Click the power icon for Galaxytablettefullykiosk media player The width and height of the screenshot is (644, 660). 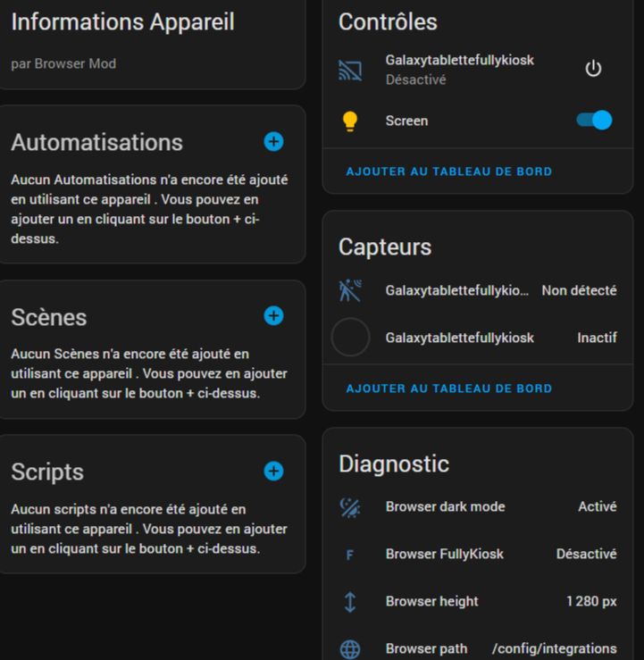[593, 69]
